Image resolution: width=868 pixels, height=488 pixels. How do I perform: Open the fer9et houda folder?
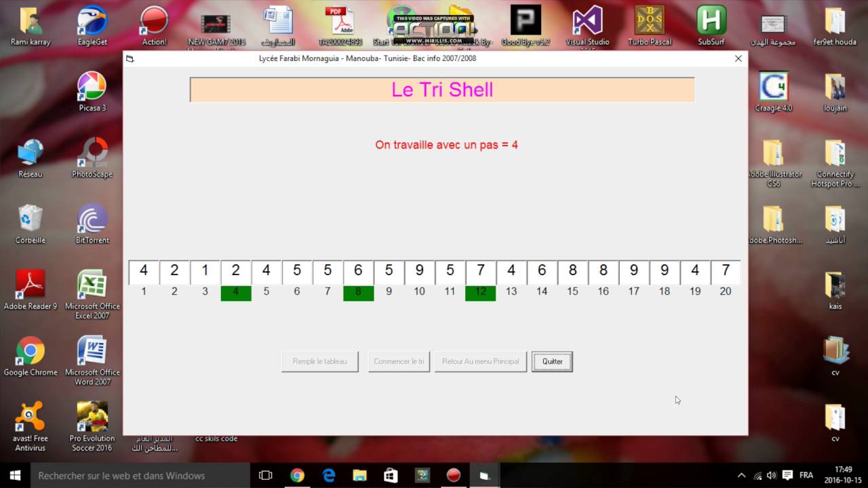tap(835, 27)
